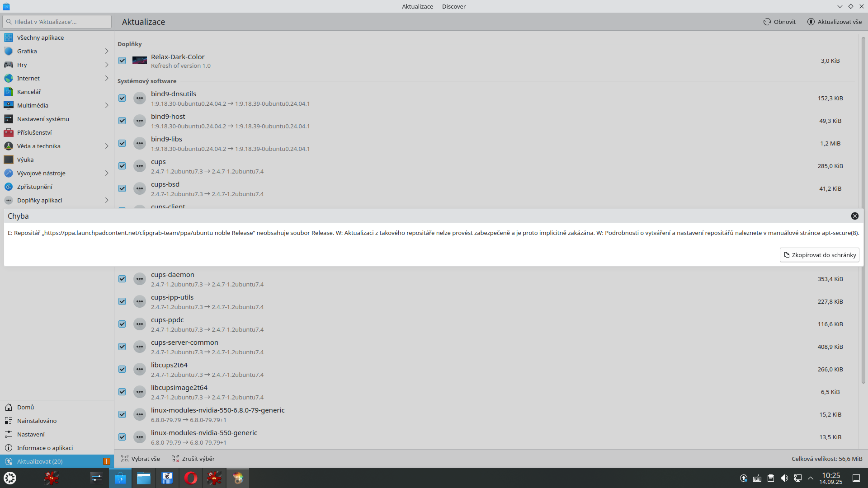Image resolution: width=868 pixels, height=488 pixels.
Task: Click the Multimédia category icon
Action: click(9, 105)
